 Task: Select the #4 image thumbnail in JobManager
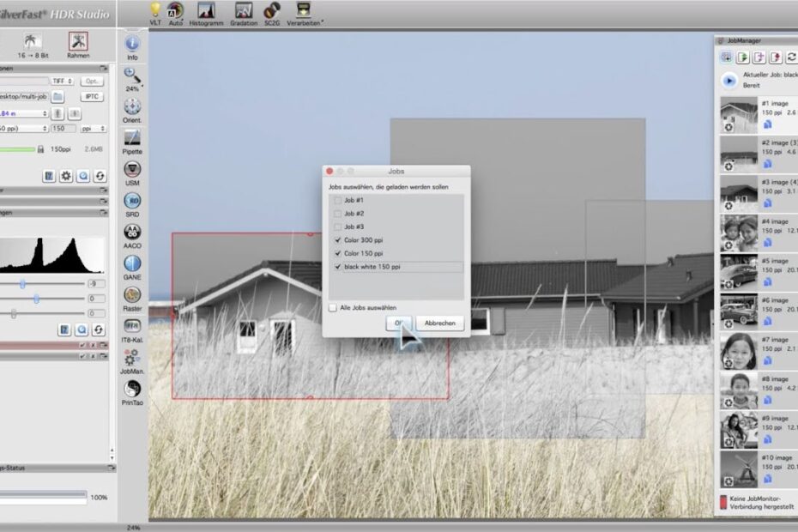click(x=739, y=233)
